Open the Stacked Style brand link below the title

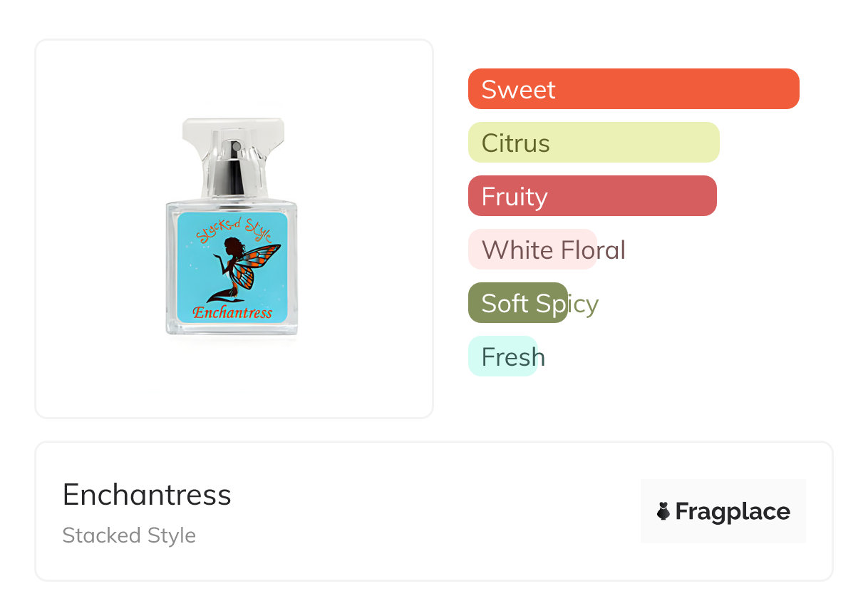pos(129,535)
